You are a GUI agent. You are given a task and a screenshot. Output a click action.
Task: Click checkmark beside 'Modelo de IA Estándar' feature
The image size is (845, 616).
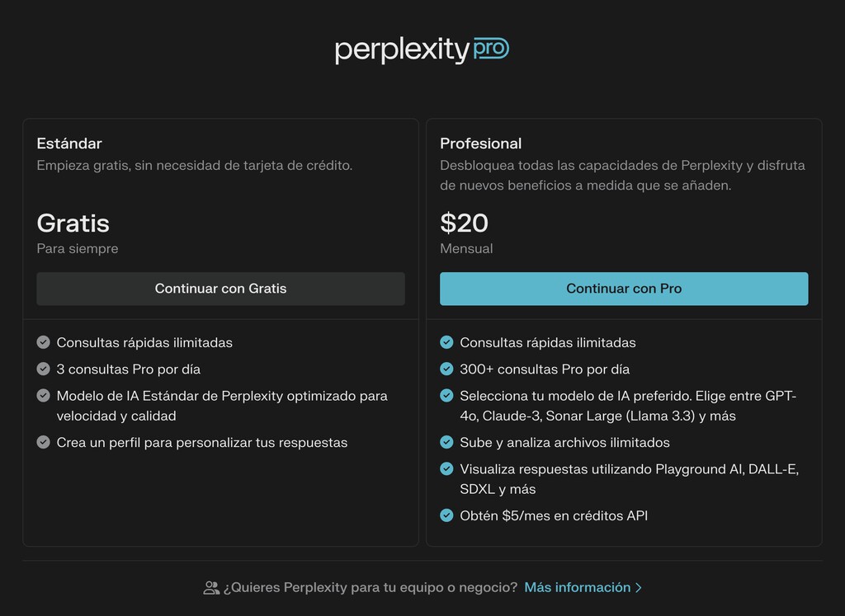click(x=43, y=396)
